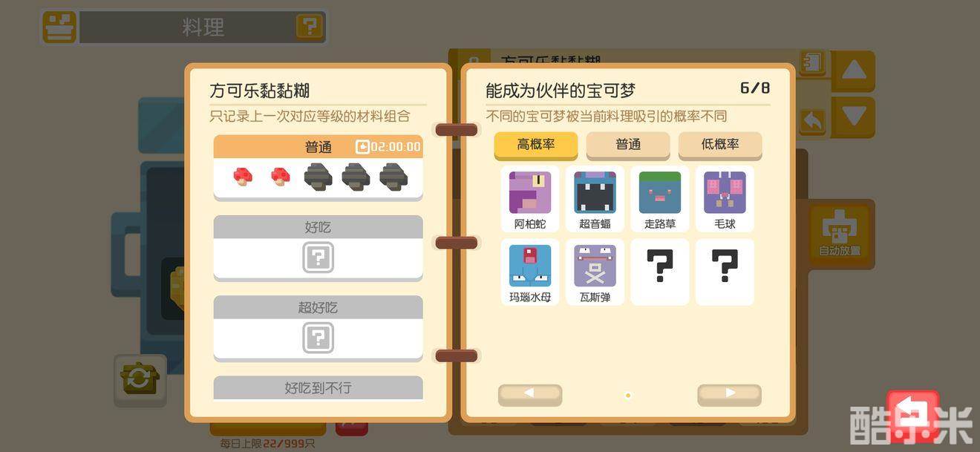Click the red back arrow button
The height and width of the screenshot is (452, 980).
912,416
